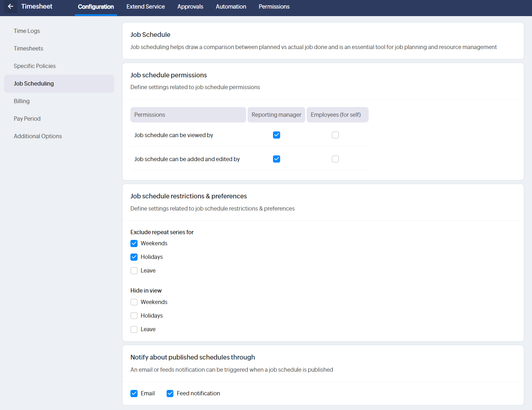This screenshot has height=410, width=532.
Task: Uncheck Holidays under Exclude repeat series
Action: pyautogui.click(x=134, y=257)
